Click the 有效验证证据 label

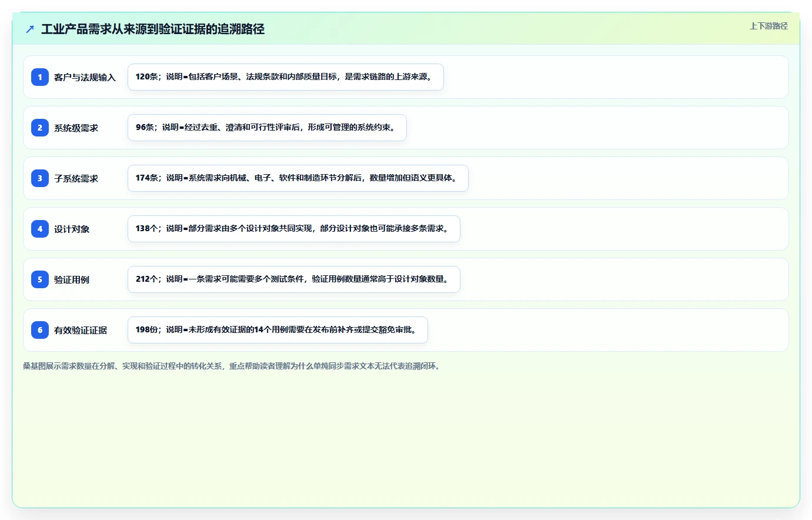[x=81, y=330]
